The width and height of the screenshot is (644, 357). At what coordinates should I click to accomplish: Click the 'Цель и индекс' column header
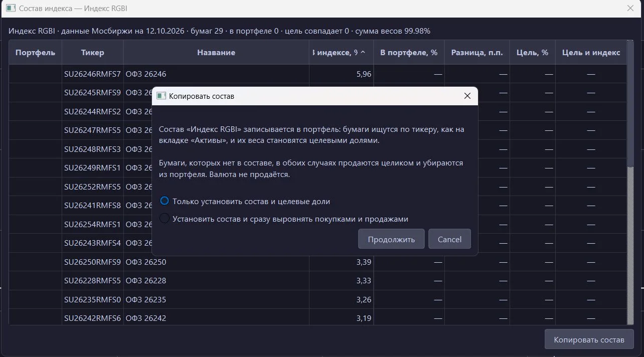(591, 53)
